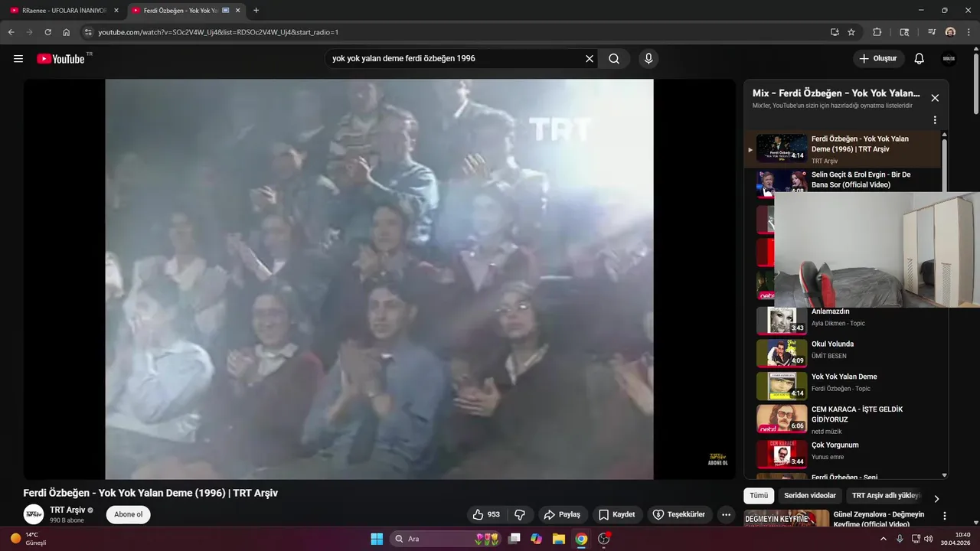Open system tray volume icon

point(929,539)
